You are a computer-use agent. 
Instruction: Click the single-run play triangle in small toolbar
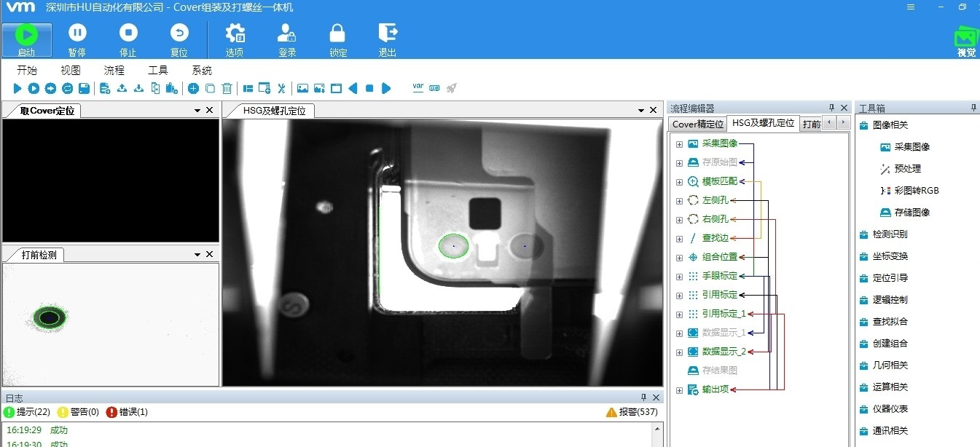pos(17,89)
